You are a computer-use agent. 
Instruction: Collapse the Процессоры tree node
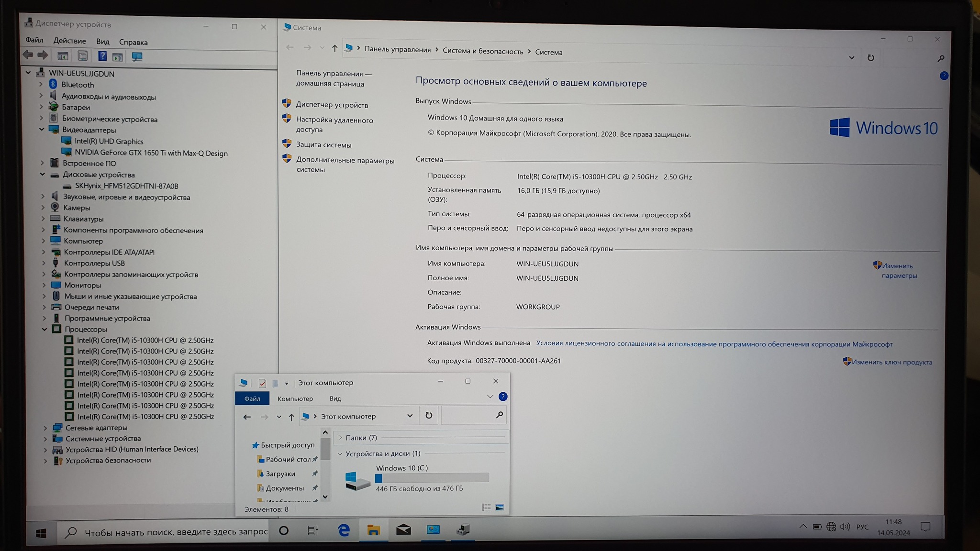tap(45, 329)
